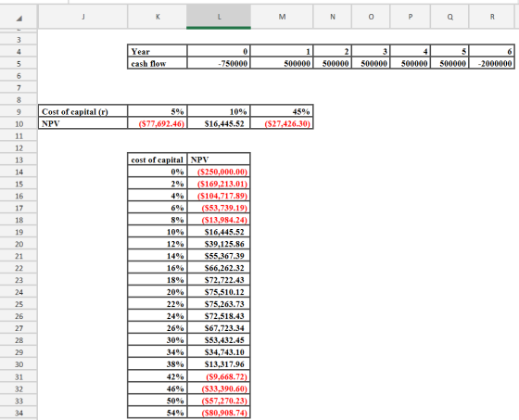Select the ($27,426.30) NPV cell
The height and width of the screenshot is (420, 519).
pos(282,123)
